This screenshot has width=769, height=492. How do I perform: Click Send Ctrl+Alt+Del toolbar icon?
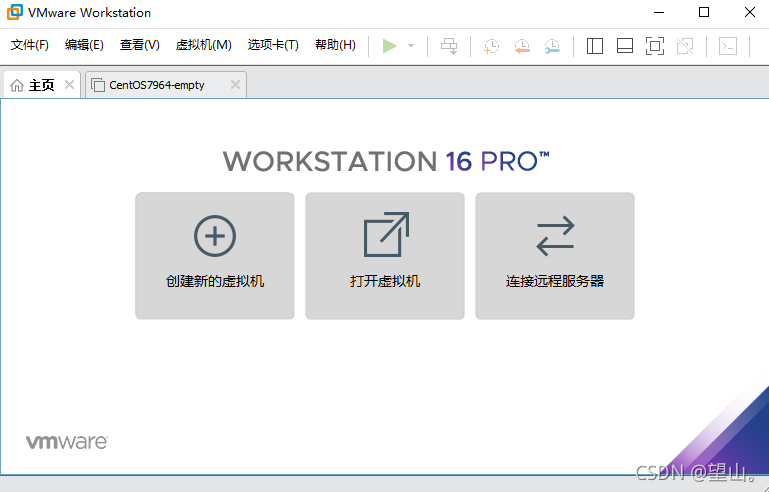click(449, 46)
